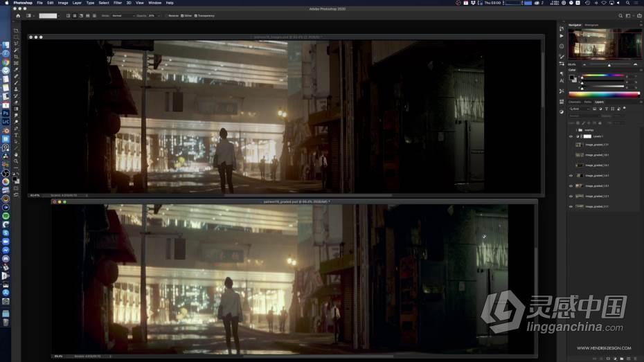Image resolution: width=644 pixels, height=362 pixels.
Task: Select the Zoom tool in toolbox
Action: [16, 161]
